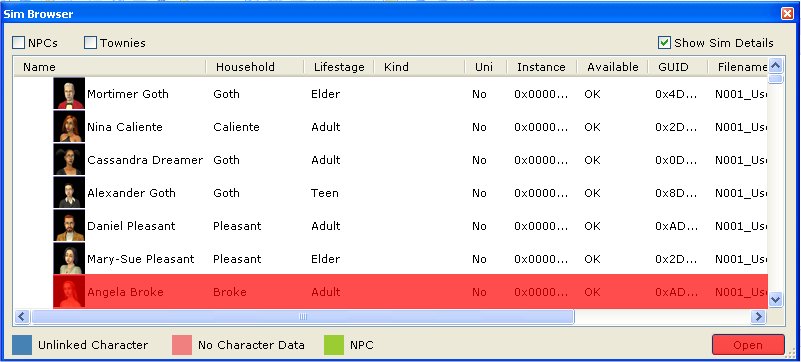Sort by the Kind column header
This screenshot has width=801, height=362.
[419, 67]
